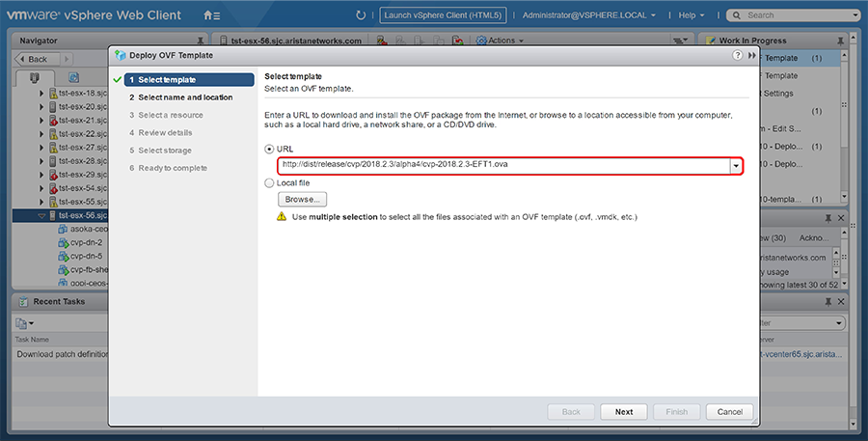Select the Hosts and Clusters navigator tab
This screenshot has width=868, height=441.
[x=35, y=78]
